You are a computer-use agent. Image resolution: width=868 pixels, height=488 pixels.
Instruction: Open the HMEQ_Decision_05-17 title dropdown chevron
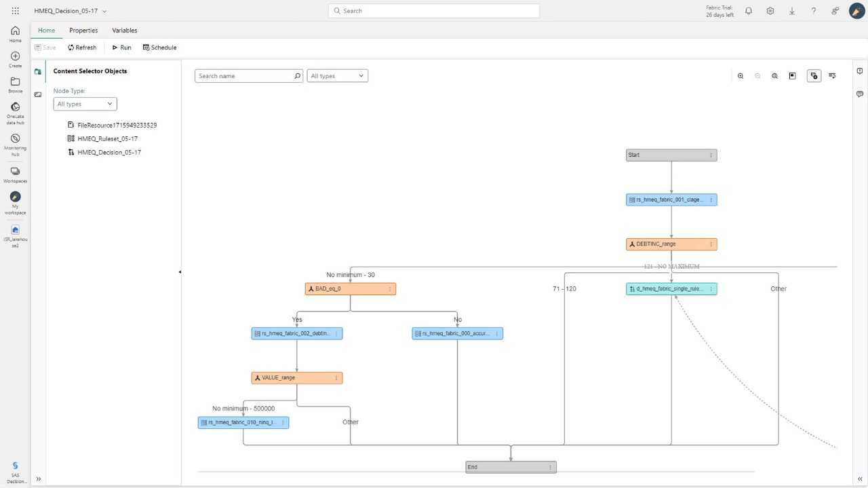click(x=104, y=11)
